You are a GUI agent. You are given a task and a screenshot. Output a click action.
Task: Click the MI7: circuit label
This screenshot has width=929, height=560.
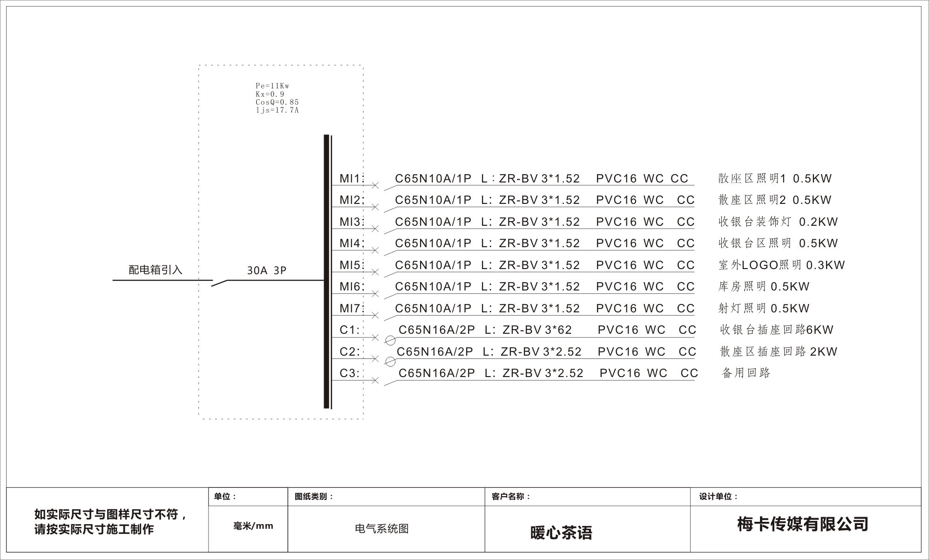[x=352, y=308]
